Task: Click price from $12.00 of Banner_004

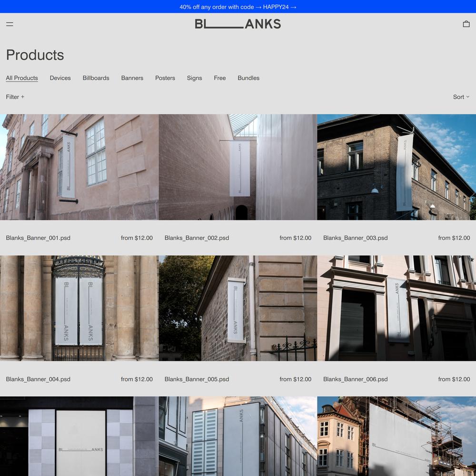Action: pyautogui.click(x=137, y=379)
